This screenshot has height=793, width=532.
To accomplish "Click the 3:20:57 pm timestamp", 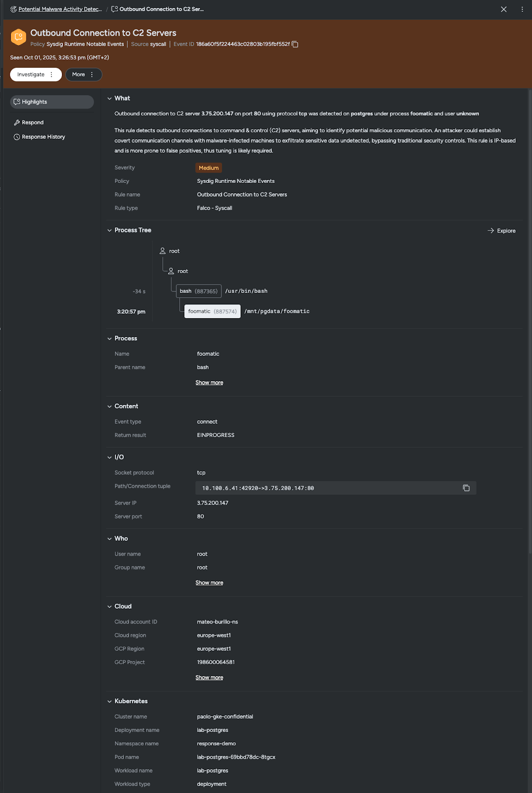I will point(131,312).
